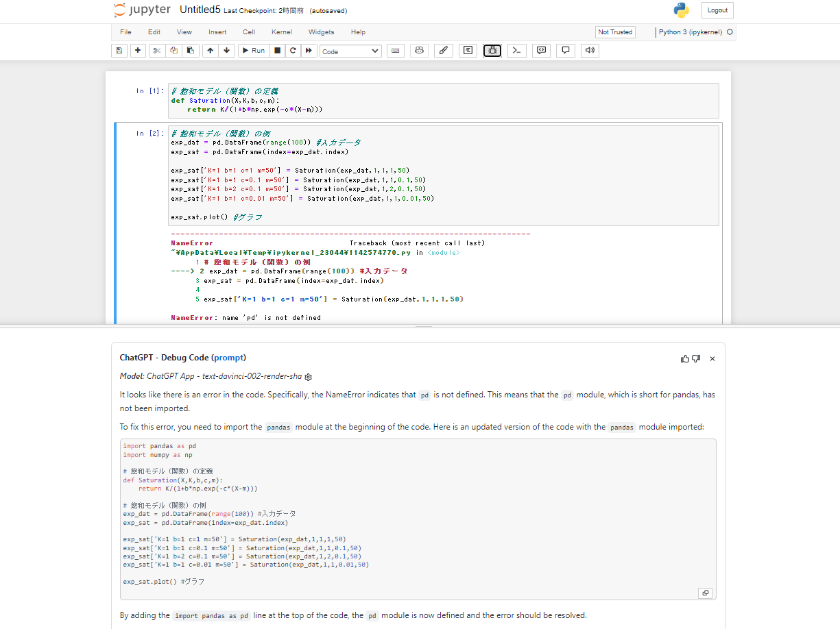Copy the suggested code using copy icon
This screenshot has width=840, height=629.
705,593
